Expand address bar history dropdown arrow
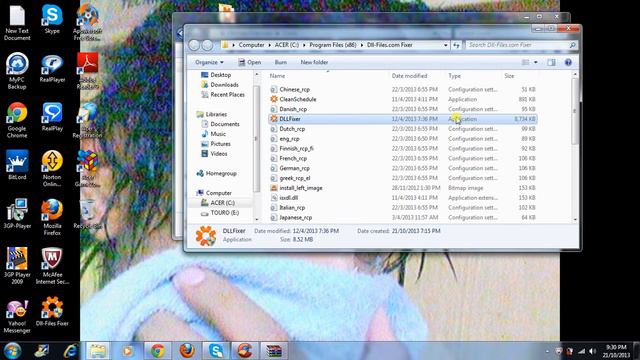 click(x=446, y=45)
